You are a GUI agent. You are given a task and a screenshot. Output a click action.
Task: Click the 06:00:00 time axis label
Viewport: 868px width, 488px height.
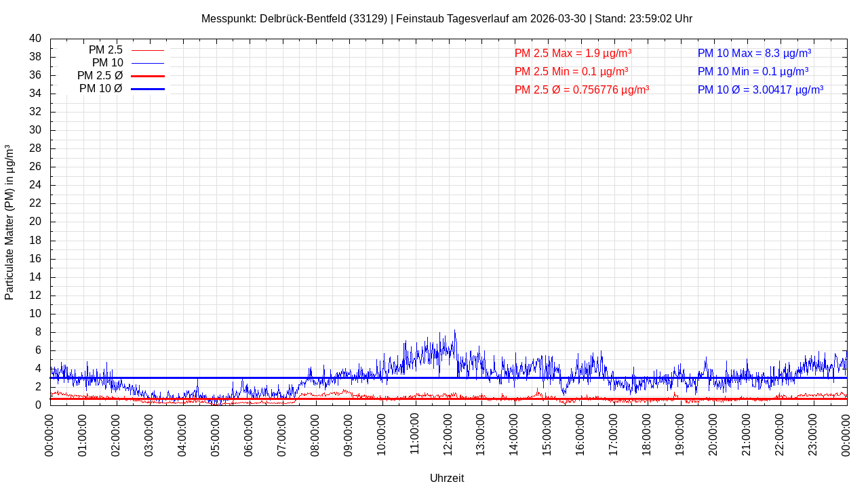249,434
